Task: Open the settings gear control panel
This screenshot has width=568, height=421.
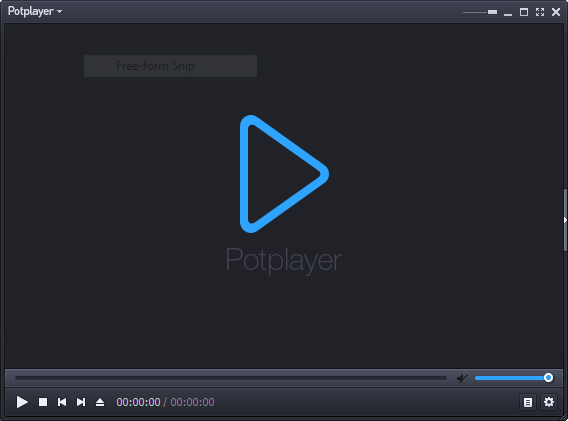Action: click(x=549, y=402)
